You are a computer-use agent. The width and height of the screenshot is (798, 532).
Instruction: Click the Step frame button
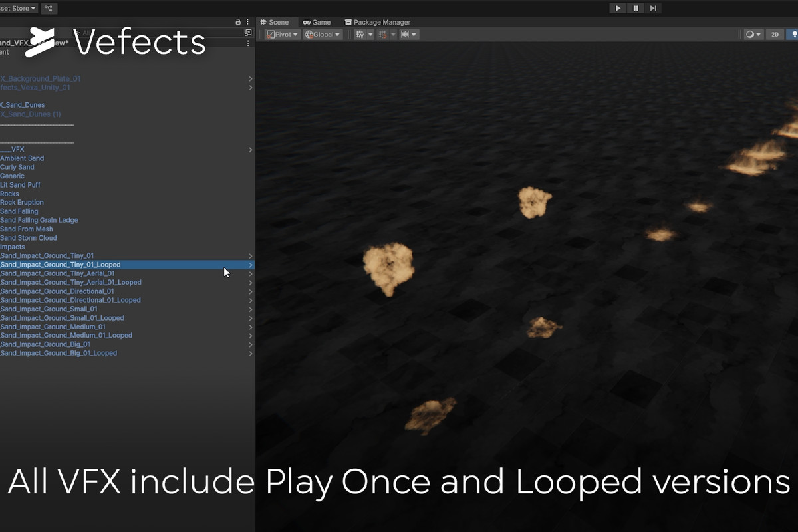pos(653,8)
